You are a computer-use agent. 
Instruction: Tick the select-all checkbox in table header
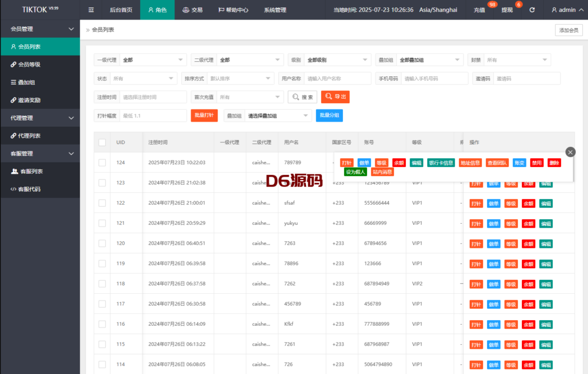tap(102, 142)
